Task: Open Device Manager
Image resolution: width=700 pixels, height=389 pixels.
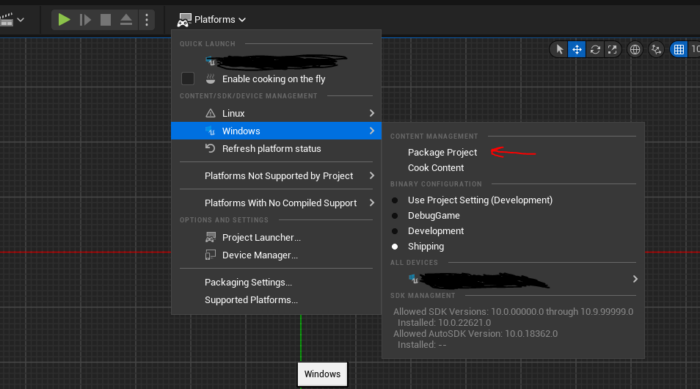Action: coord(276,255)
